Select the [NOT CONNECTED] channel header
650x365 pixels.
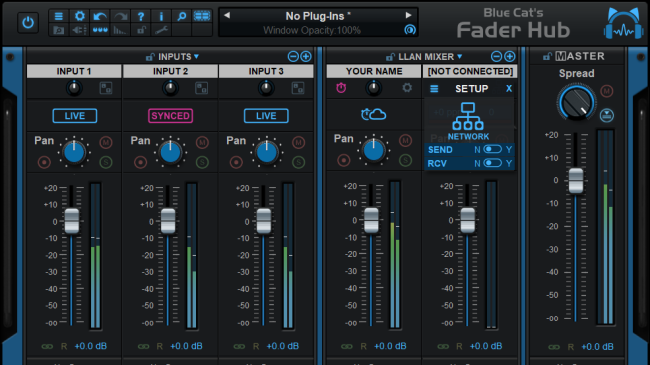tap(470, 71)
